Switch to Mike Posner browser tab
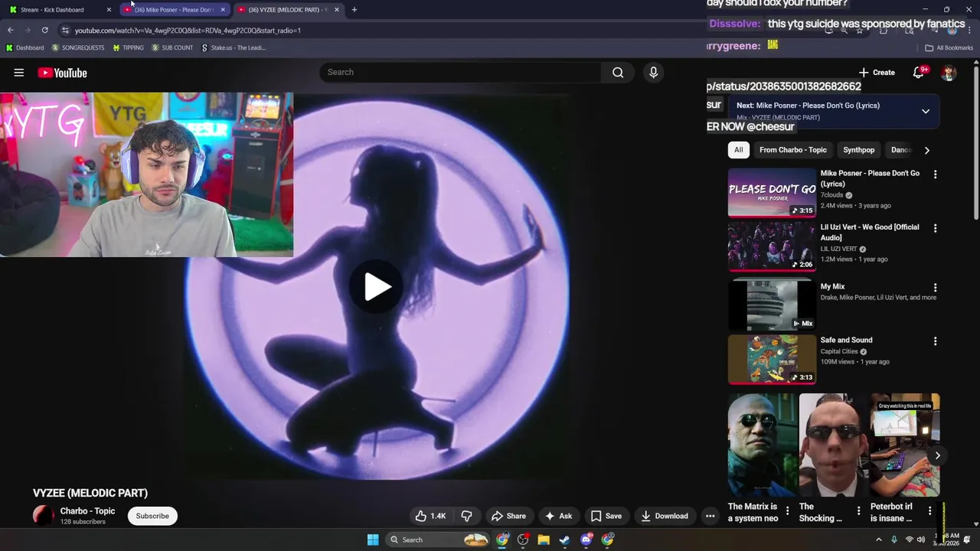980x551 pixels. 174,9
